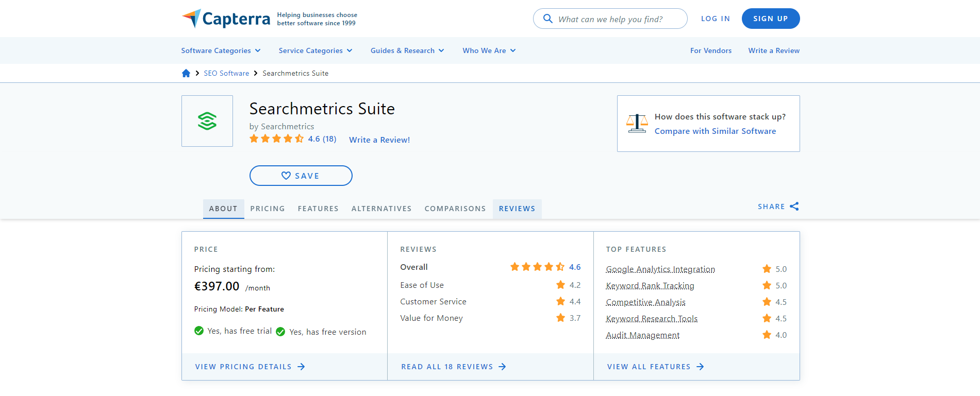Viewport: 980px width, 396px height.
Task: Open the Capterra logo home link
Action: (x=226, y=19)
